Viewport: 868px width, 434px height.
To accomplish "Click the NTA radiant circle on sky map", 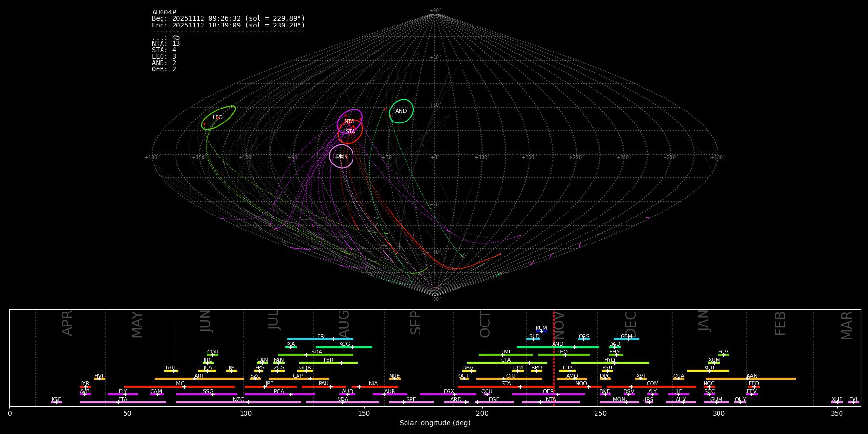I will coord(349,122).
